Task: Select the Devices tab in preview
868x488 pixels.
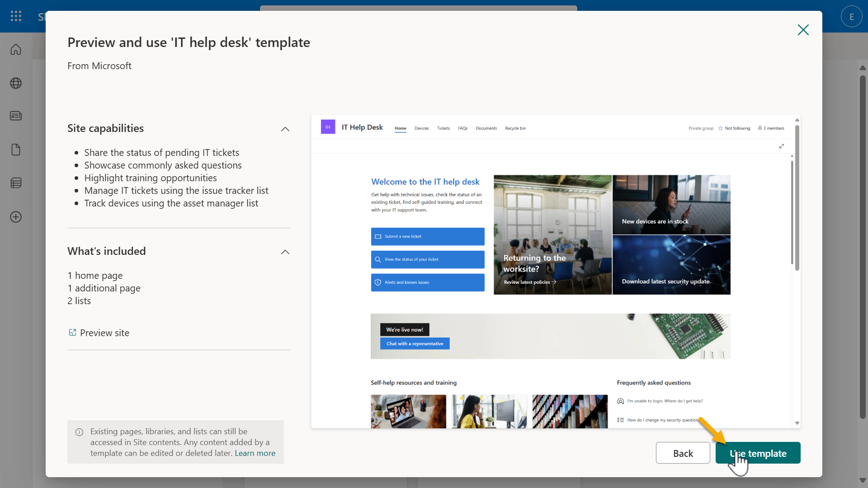Action: (x=421, y=128)
